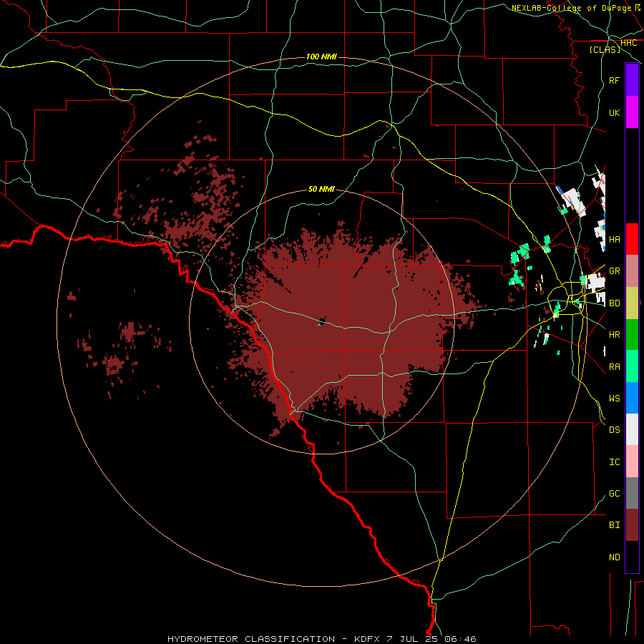Screen dimensions: 644x644
Task: Click the GC legend label
Action: 614,493
